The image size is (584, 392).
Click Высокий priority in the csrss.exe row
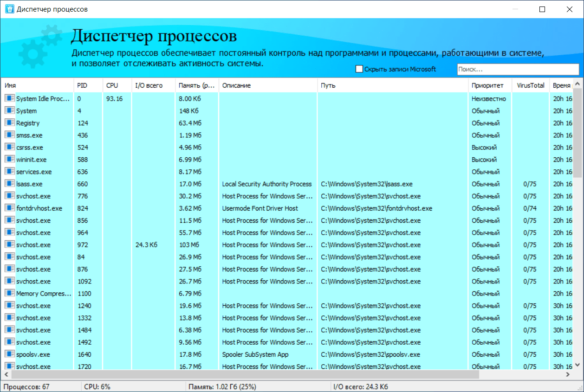(484, 148)
